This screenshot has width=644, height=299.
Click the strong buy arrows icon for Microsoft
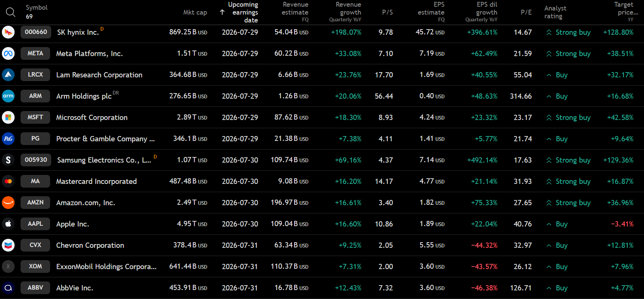coord(549,118)
